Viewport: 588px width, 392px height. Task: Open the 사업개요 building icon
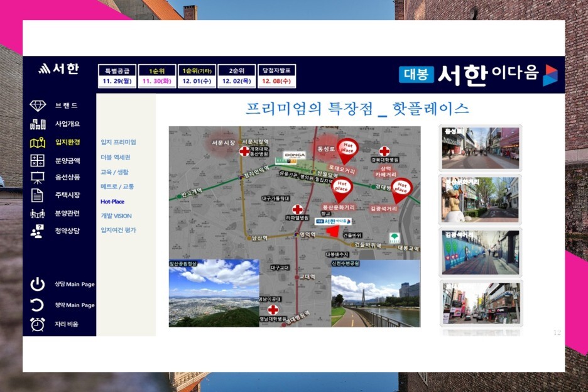[x=38, y=124]
